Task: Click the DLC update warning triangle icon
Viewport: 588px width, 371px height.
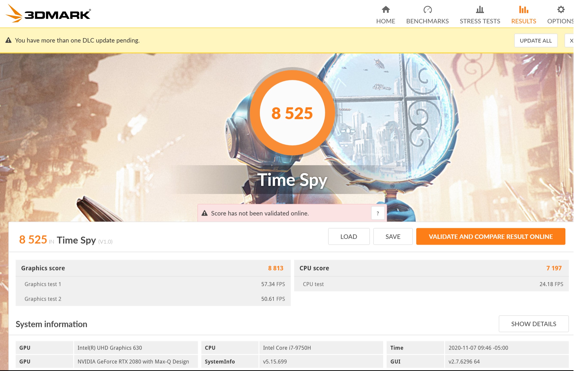Action: coord(9,40)
